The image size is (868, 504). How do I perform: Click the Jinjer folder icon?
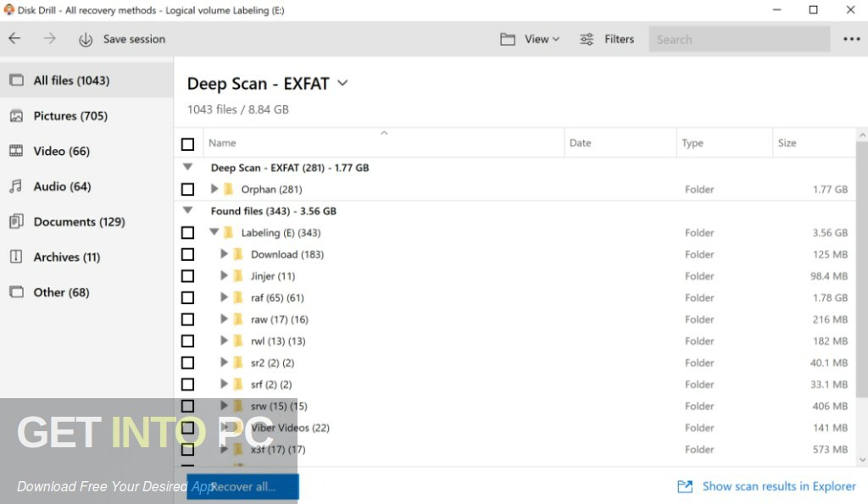pos(238,275)
